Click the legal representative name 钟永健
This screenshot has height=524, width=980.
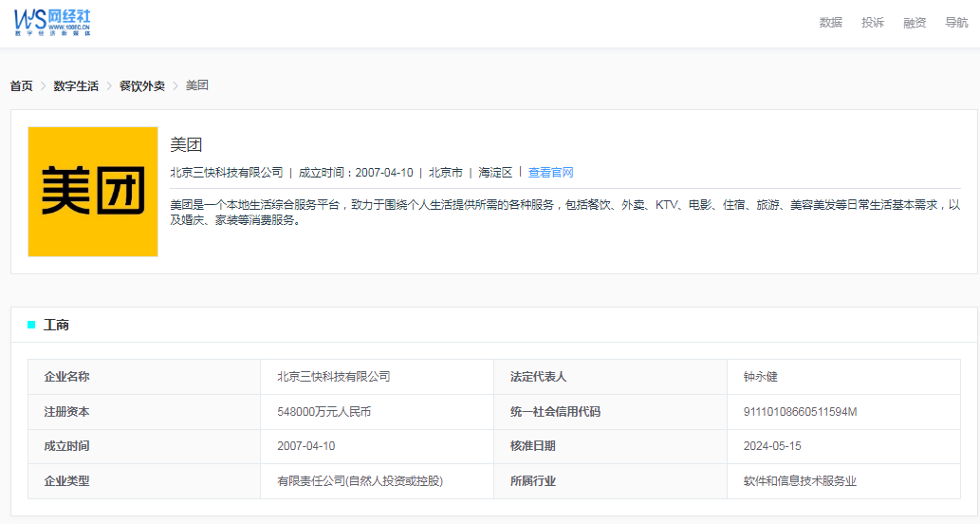760,377
